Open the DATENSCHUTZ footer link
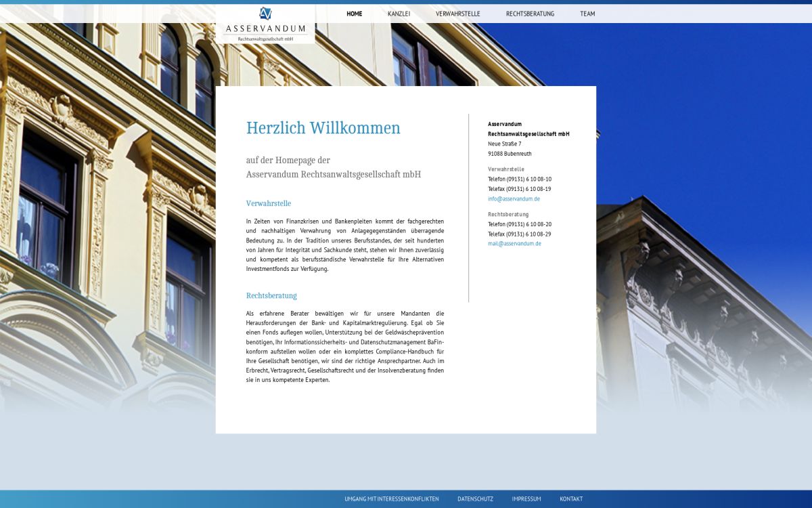This screenshot has width=812, height=508. (474, 499)
